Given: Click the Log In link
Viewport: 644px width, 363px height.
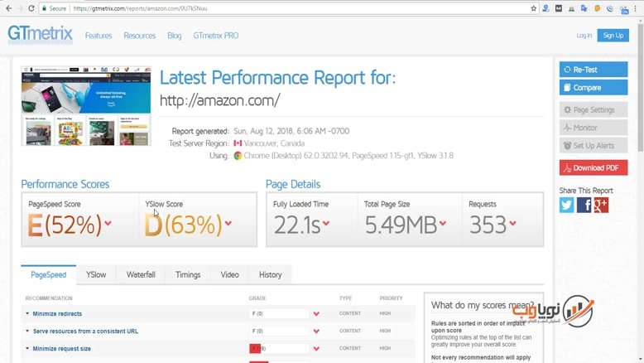Looking at the screenshot, I should 584,36.
